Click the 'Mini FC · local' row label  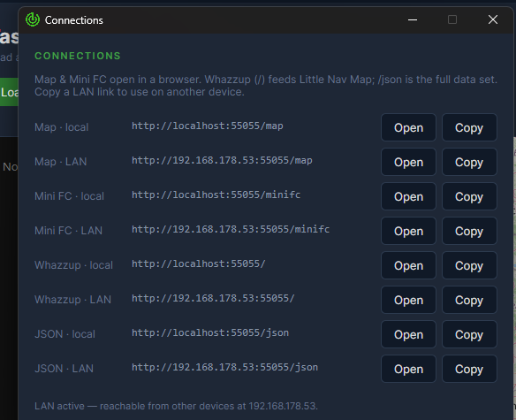click(x=69, y=196)
